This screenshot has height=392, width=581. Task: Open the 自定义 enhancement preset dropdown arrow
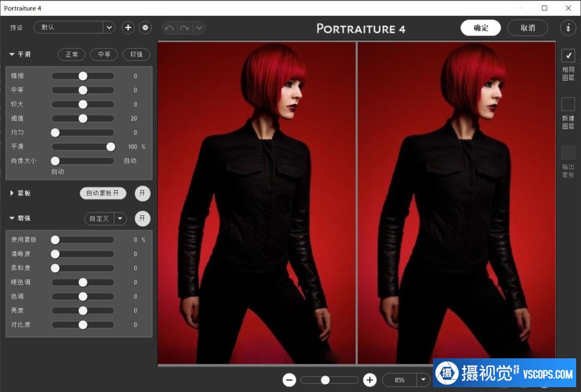[x=120, y=218]
